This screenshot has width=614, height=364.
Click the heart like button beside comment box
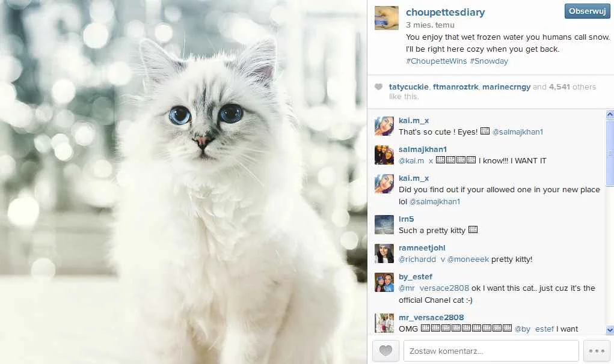click(x=385, y=351)
